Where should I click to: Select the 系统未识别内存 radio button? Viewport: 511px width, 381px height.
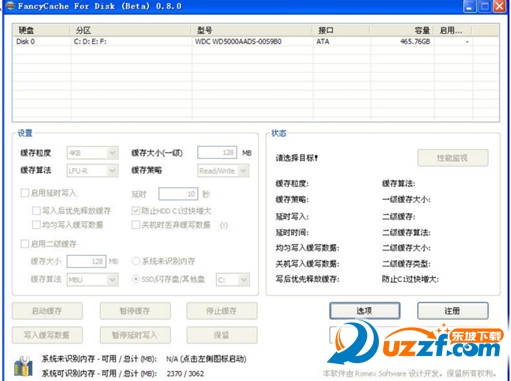click(136, 261)
